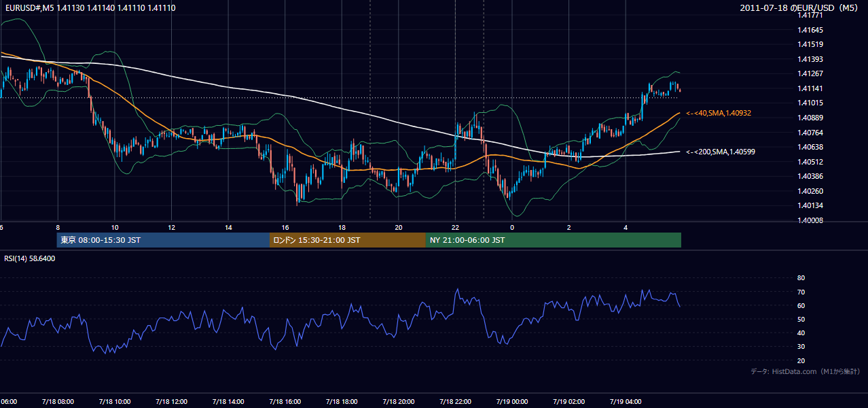Click the hour label 14 under the price chart
Viewport: 868px width, 408px height.
pyautogui.click(x=229, y=227)
